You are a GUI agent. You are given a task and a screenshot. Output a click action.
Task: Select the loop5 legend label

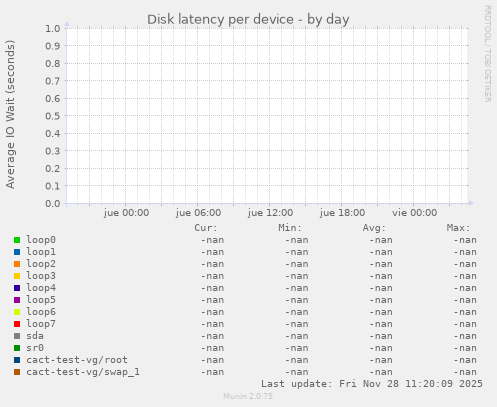pyautogui.click(x=41, y=300)
